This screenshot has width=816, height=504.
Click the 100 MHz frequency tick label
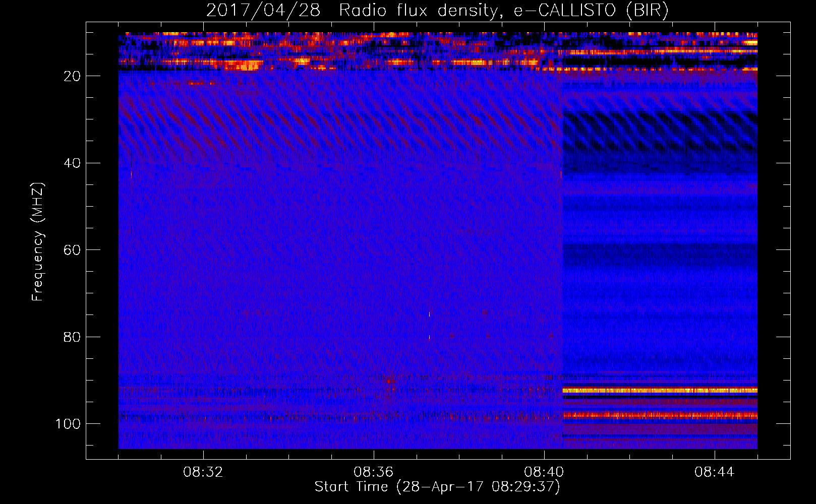(x=68, y=424)
